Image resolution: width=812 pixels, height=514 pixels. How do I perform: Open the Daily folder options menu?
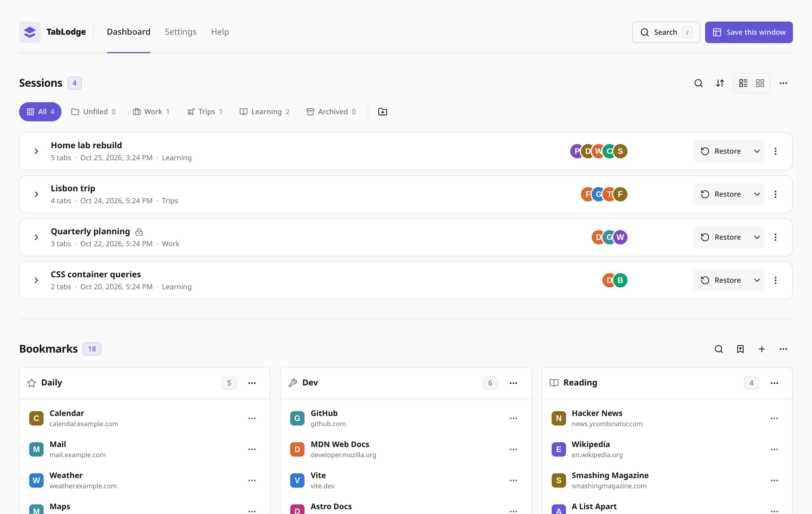[252, 383]
